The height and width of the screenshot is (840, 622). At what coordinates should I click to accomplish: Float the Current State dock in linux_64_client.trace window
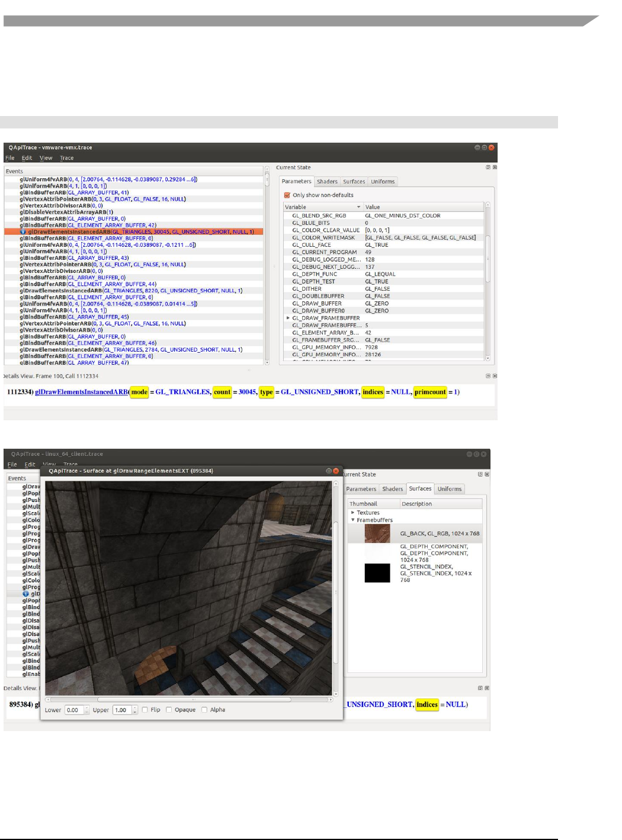480,474
